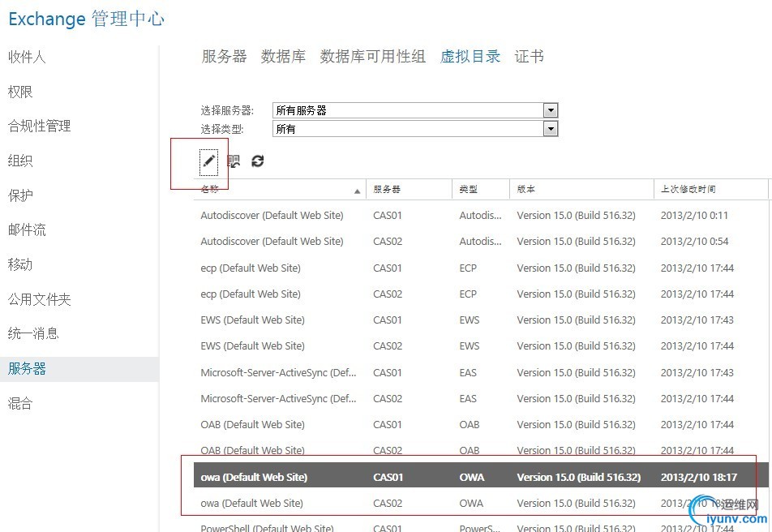Select the OAB (Default Web Site) CAS02 row
The height and width of the screenshot is (532, 772).
(481, 450)
